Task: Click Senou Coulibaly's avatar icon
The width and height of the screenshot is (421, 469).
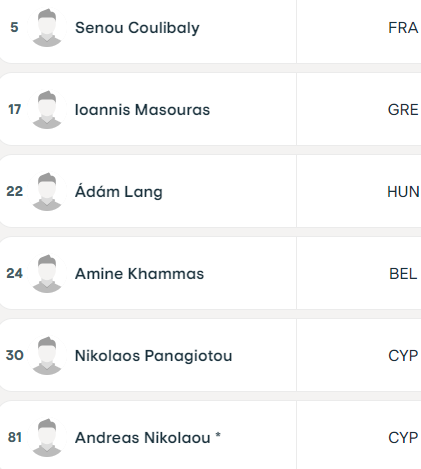Action: tap(47, 27)
